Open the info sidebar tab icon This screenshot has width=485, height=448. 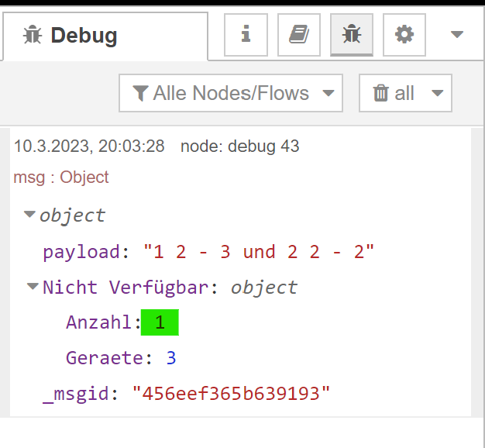click(x=246, y=35)
